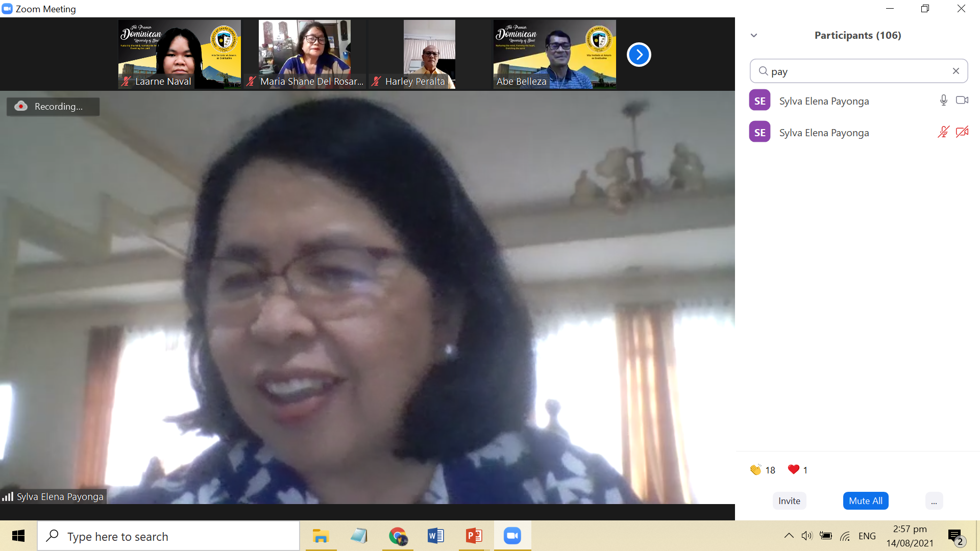Viewport: 980px width, 551px height.
Task: Unmute second Sylva Elena Payonga microphone
Action: 943,132
